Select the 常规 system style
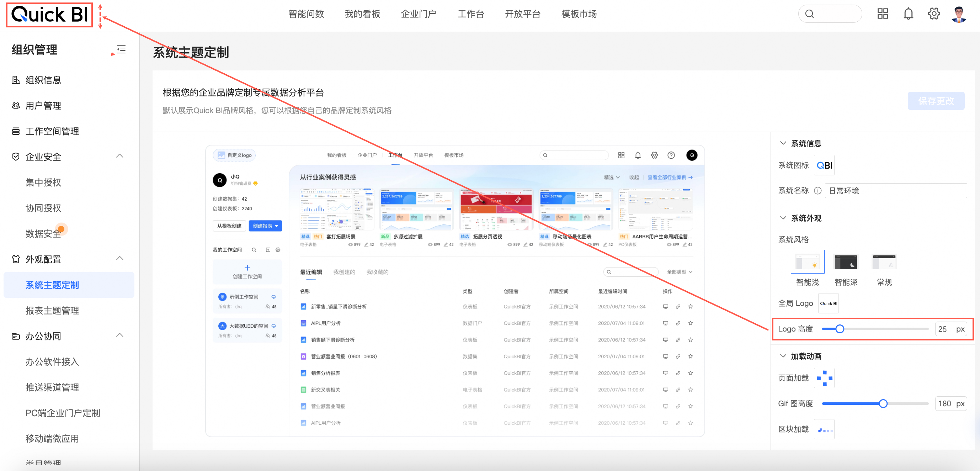980x471 pixels. (884, 262)
